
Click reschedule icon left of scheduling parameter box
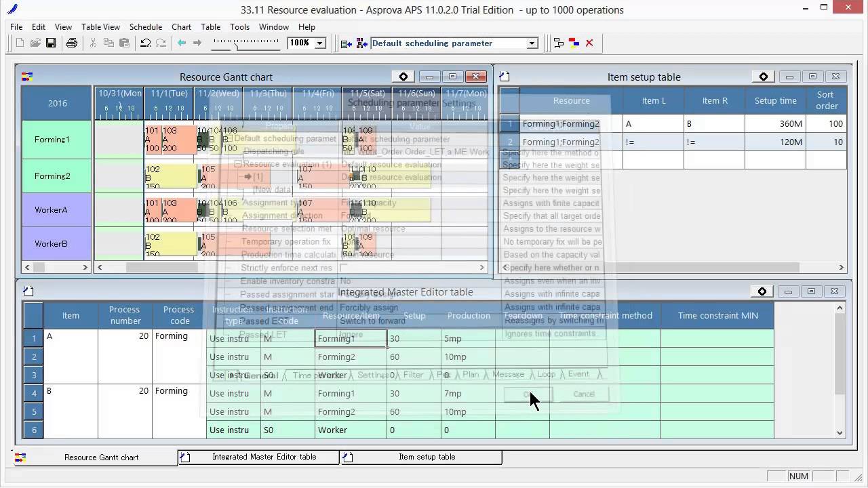[346, 43]
